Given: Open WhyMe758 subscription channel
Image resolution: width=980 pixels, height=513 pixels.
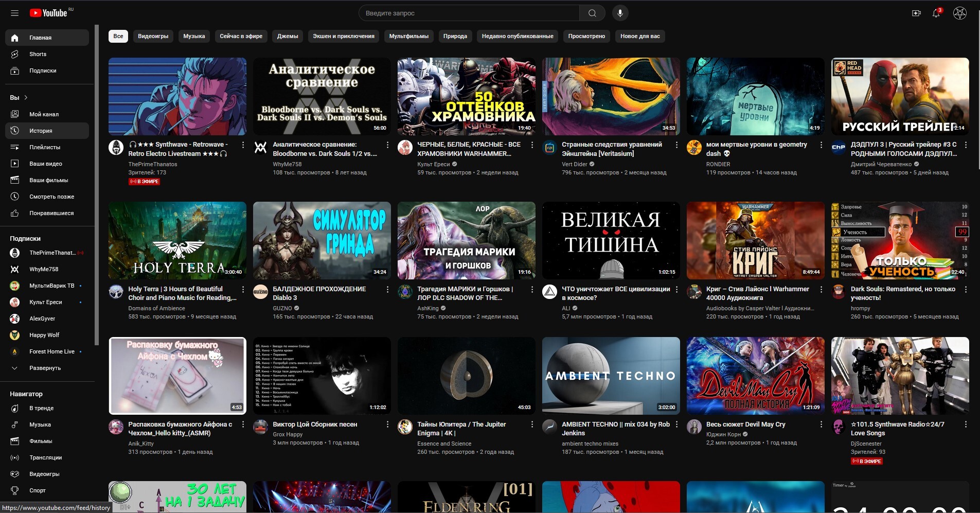Looking at the screenshot, I should point(47,269).
